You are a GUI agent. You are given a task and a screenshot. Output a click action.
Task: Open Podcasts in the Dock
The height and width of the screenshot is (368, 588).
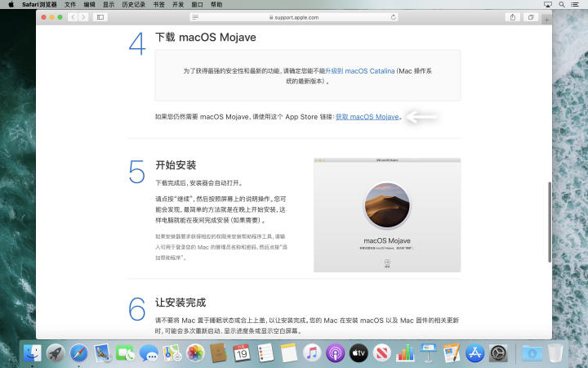335,353
